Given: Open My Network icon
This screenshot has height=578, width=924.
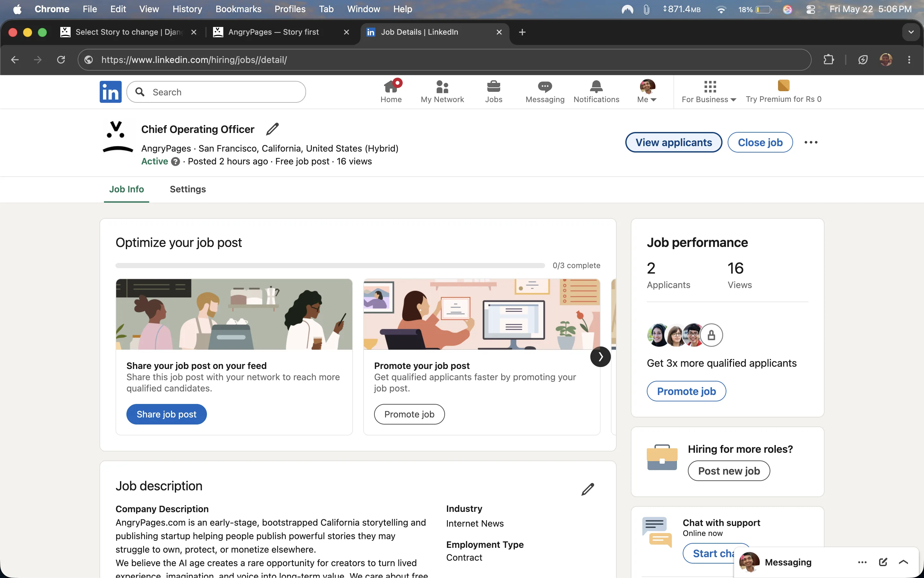Looking at the screenshot, I should [x=442, y=92].
